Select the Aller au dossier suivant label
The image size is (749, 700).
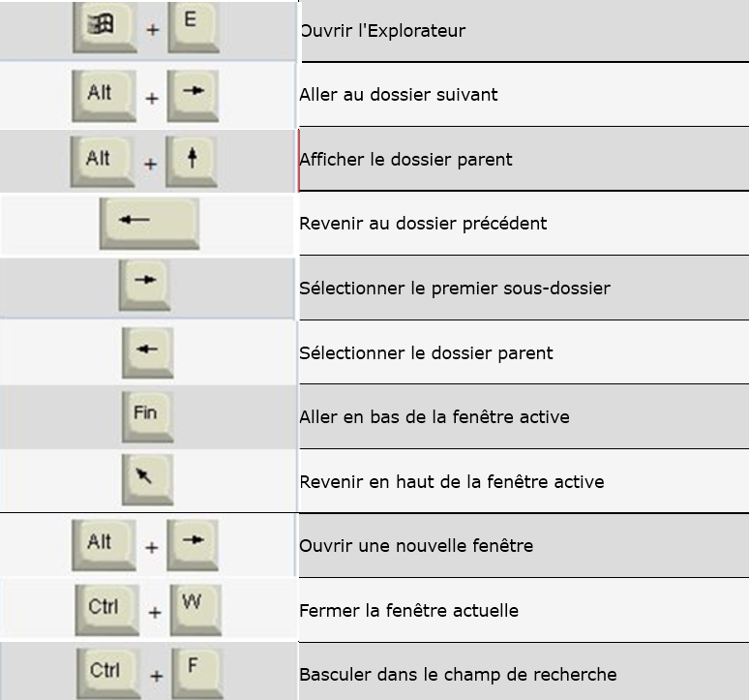(x=399, y=95)
